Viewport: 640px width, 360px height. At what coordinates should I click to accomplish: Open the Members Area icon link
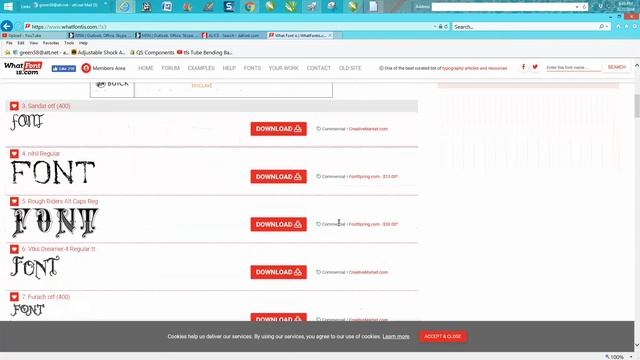click(86, 68)
